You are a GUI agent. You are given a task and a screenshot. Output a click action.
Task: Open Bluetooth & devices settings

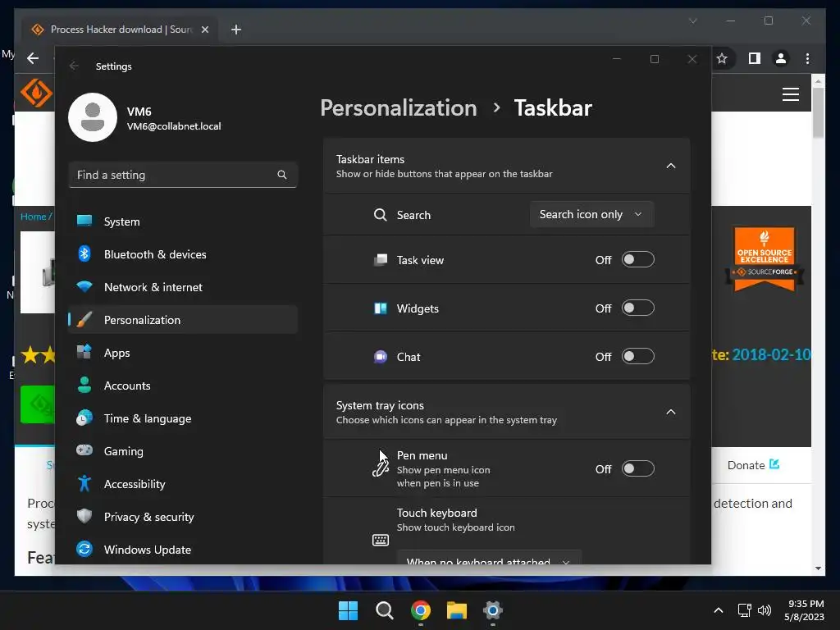183,254
